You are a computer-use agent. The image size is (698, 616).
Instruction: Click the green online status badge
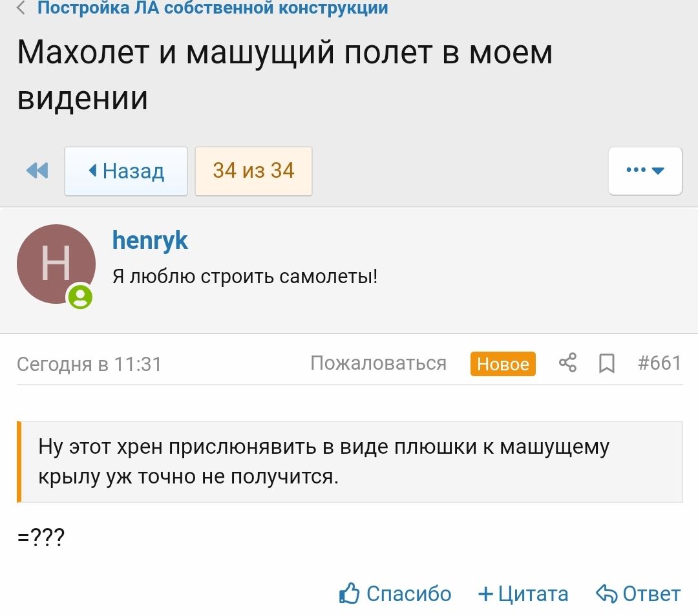tap(81, 297)
